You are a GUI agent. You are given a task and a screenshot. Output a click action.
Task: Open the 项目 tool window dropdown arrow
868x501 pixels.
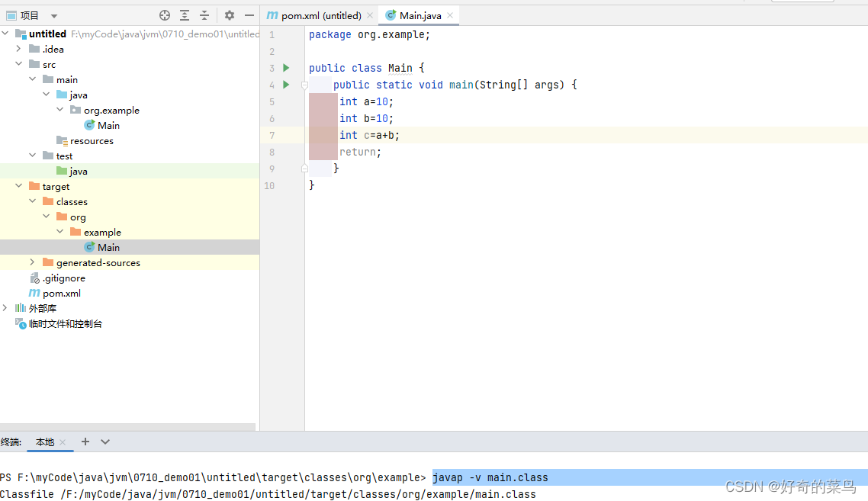[x=53, y=14]
